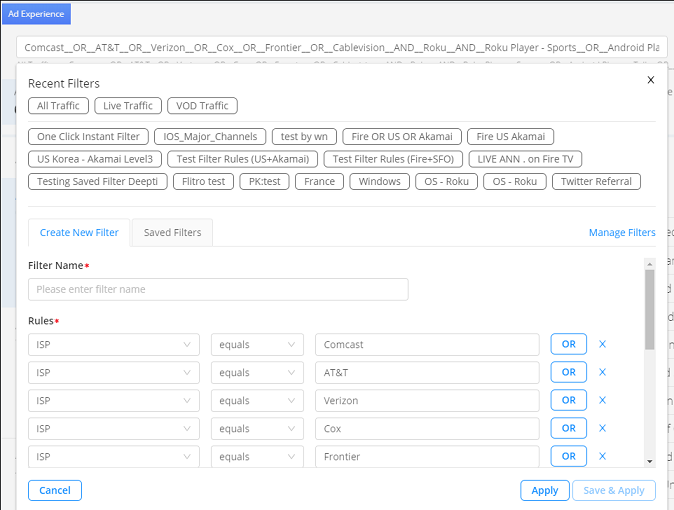Open ISP field dropdown in Verizon row
Viewport: 674px width, 510px height.
pyautogui.click(x=114, y=400)
